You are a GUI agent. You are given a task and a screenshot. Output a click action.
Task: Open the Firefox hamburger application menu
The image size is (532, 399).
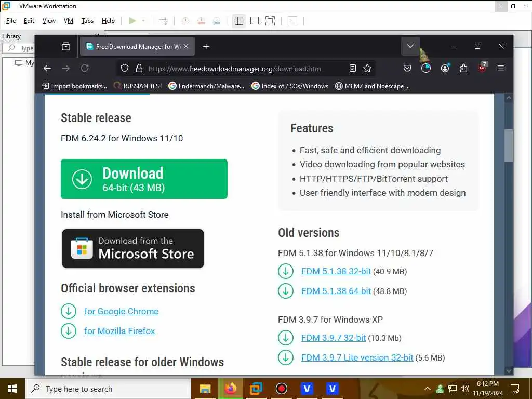coord(500,68)
